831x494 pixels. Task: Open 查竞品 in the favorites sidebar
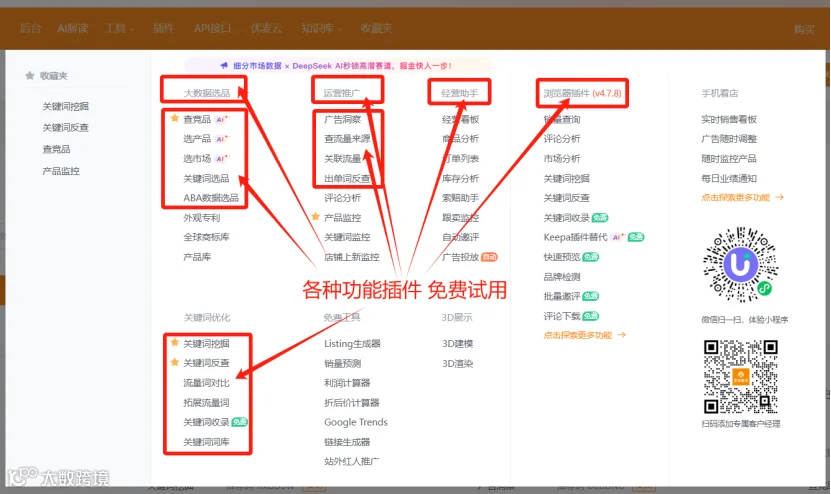[x=56, y=149]
